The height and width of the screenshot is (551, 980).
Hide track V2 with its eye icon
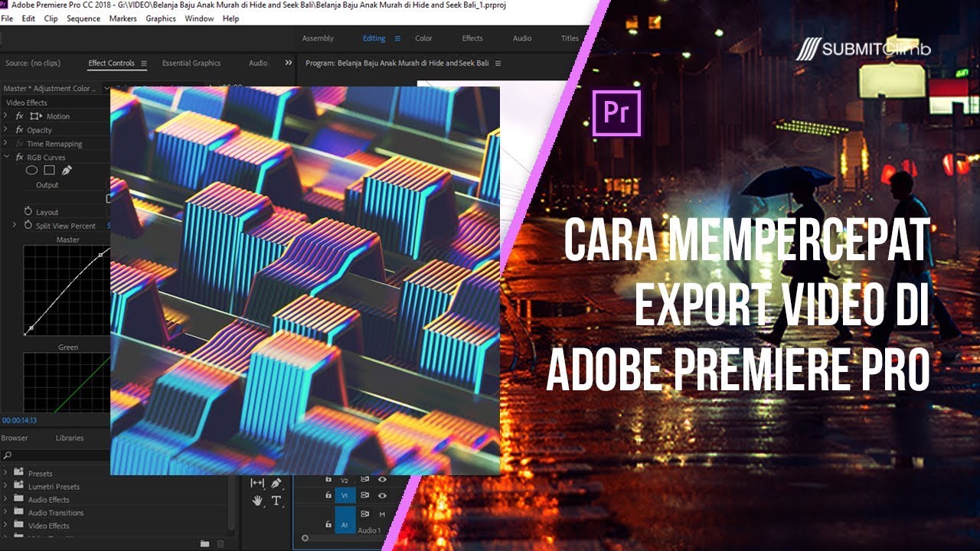click(x=382, y=480)
